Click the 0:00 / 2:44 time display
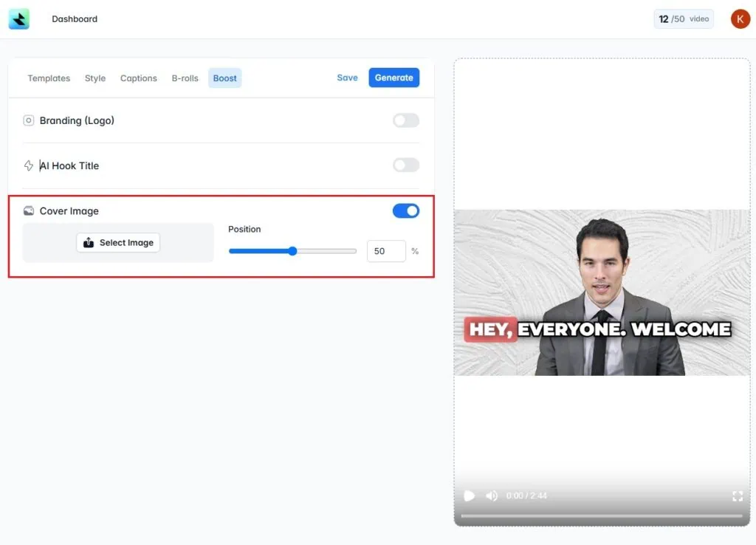Screen dimensions: 756x545 (526, 496)
